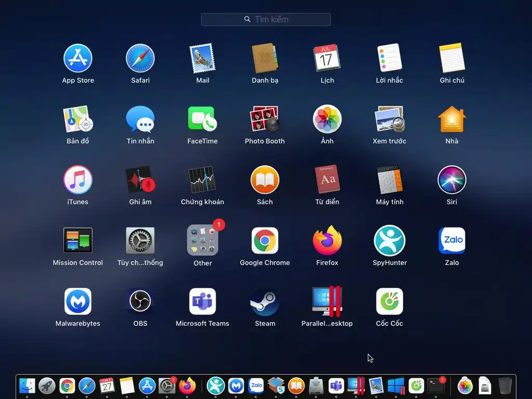This screenshot has width=532, height=399.
Task: Open Safari compass icon in Dock
Action: [87, 386]
